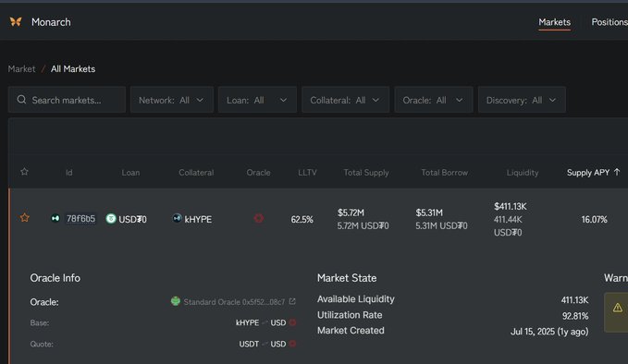Click the $5.72M total supply value

(351, 212)
